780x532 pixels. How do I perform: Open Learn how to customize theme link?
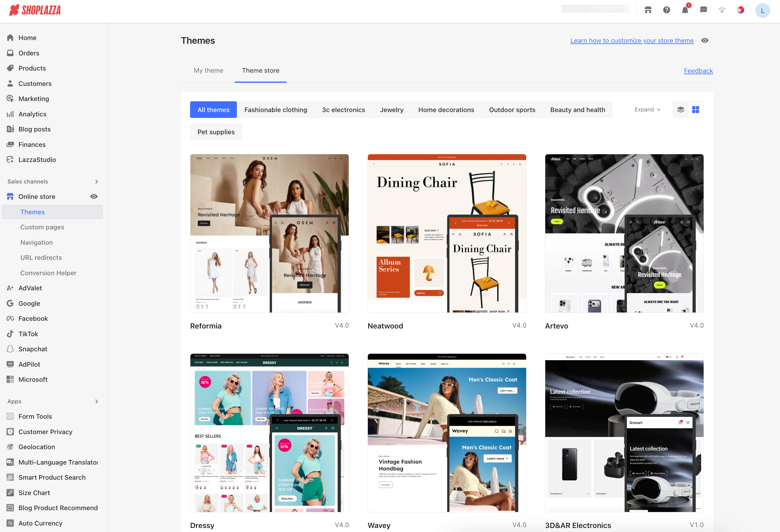coord(632,41)
